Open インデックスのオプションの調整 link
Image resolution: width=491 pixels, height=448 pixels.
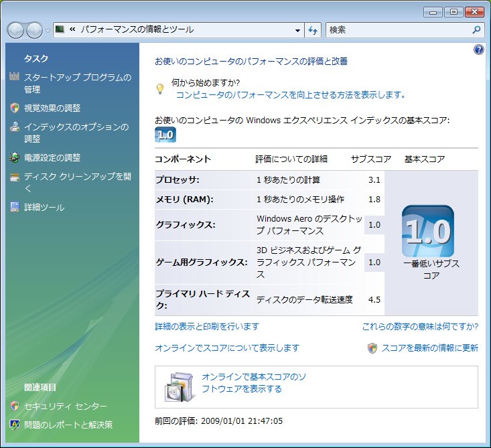(x=76, y=133)
